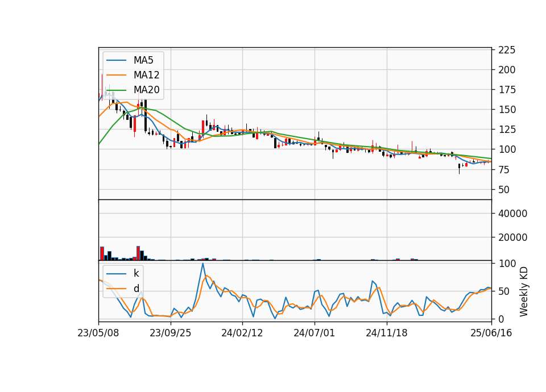
Task: Click the 24/02/12 date label
Action: pos(242,333)
